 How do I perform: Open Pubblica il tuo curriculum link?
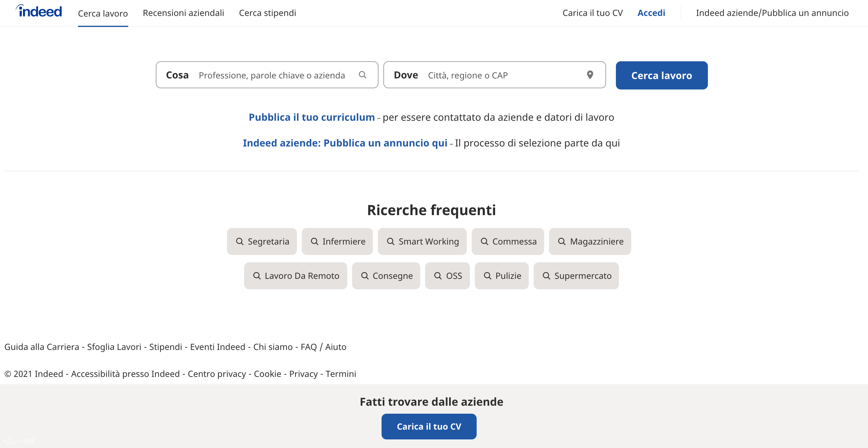point(312,117)
